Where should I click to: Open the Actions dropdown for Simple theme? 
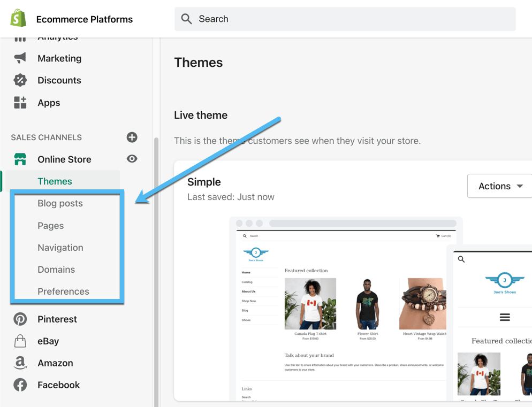pos(500,186)
